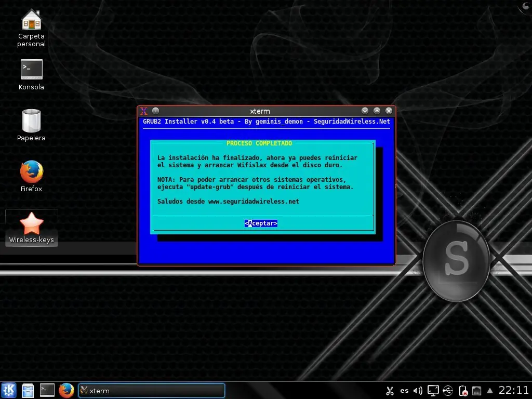
Task: Launch the terminal from the taskbar
Action: click(47, 390)
